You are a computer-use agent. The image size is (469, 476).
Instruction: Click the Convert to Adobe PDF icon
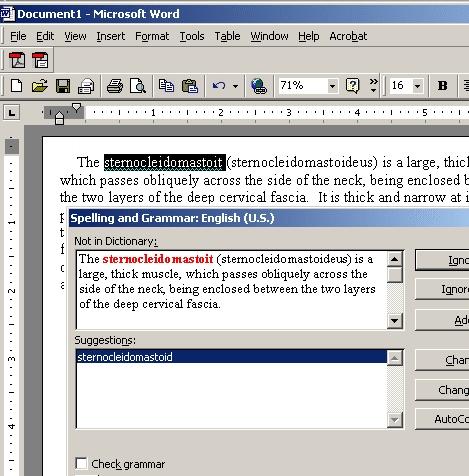pos(17,60)
